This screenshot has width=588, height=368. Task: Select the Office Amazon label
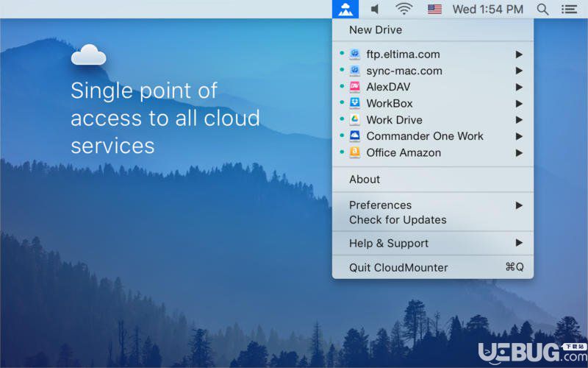pos(404,153)
